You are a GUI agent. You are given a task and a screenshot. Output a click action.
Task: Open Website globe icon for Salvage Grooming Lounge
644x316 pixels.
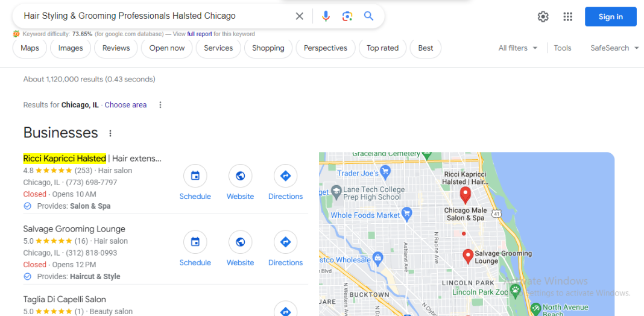(x=240, y=242)
